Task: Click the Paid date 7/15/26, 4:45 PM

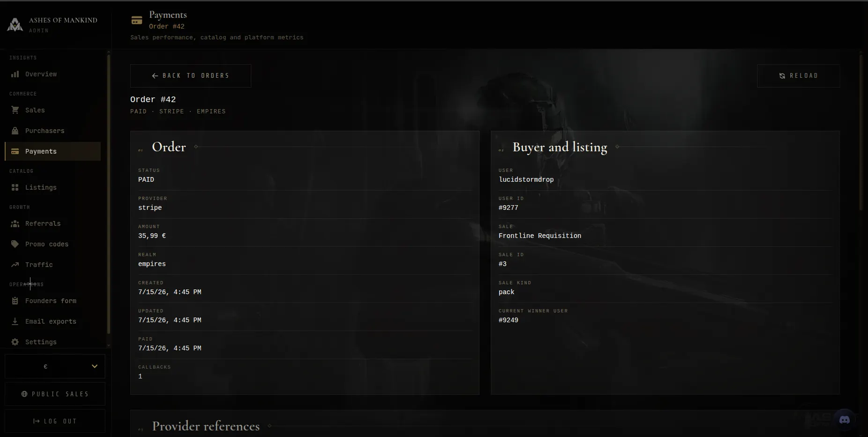Action: tap(170, 348)
